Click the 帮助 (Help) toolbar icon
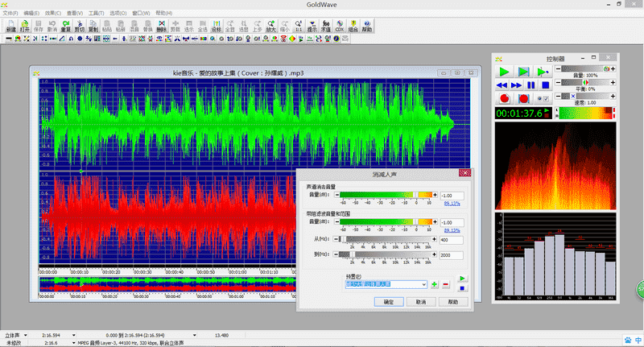The height and width of the screenshot is (347, 644). click(367, 26)
